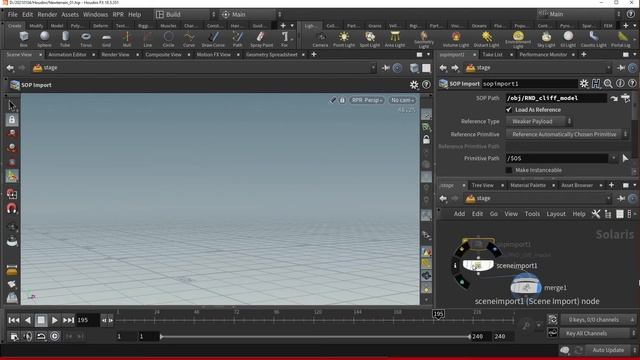Select the Box shelf tool

24,39
